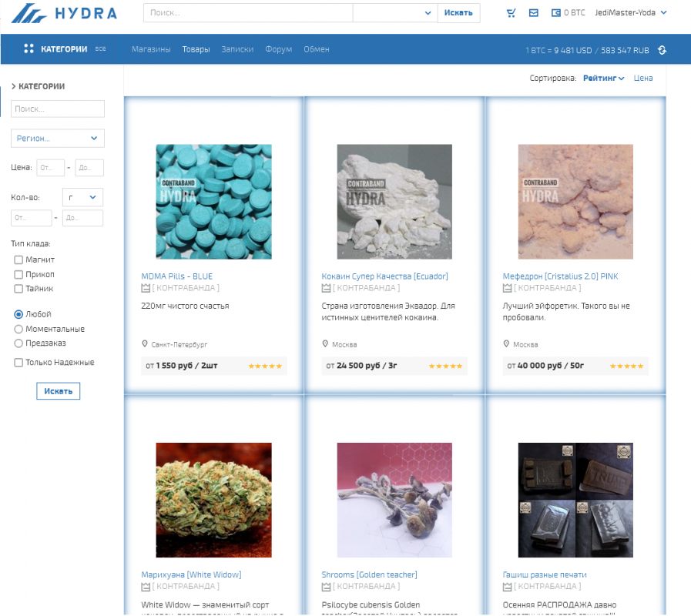This screenshot has width=691, height=616.
Task: Click the white powder rock product image
Action: (394, 202)
